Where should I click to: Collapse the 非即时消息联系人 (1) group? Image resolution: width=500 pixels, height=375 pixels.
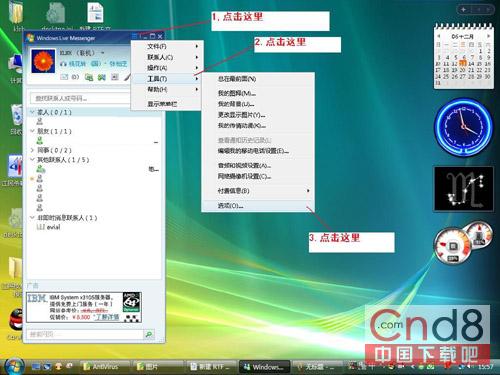pyautogui.click(x=32, y=218)
